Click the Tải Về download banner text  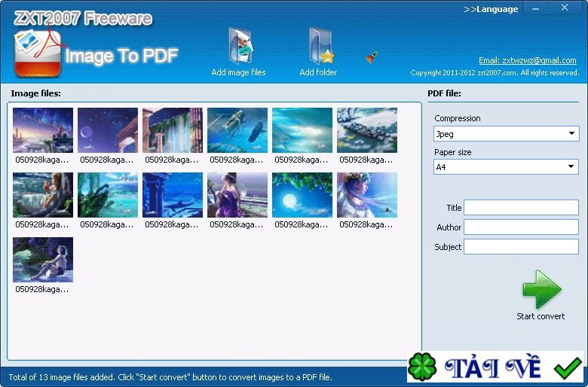pyautogui.click(x=493, y=367)
